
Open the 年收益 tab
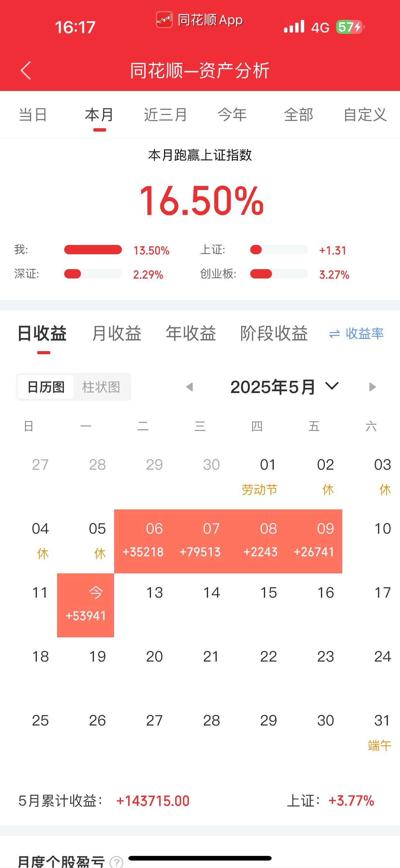click(x=191, y=334)
